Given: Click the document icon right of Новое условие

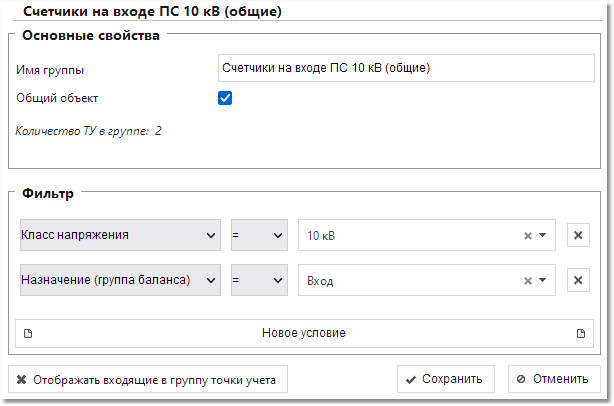Looking at the screenshot, I should (581, 334).
